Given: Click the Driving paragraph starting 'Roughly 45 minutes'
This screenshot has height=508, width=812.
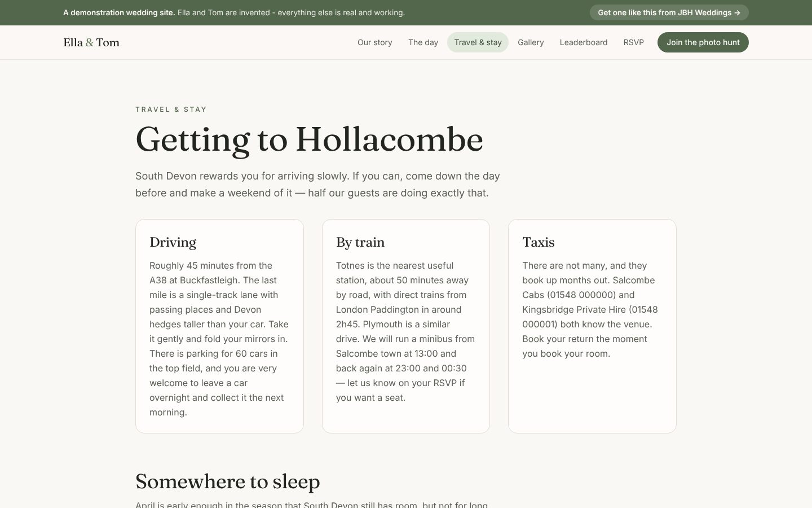Looking at the screenshot, I should [x=219, y=339].
